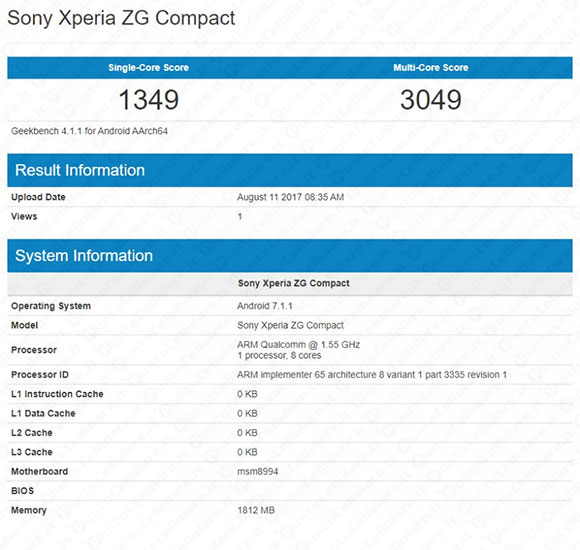Click the Model value 'Sony Xperia ZG Compact'
Image resolution: width=580 pixels, height=550 pixels.
coord(290,325)
